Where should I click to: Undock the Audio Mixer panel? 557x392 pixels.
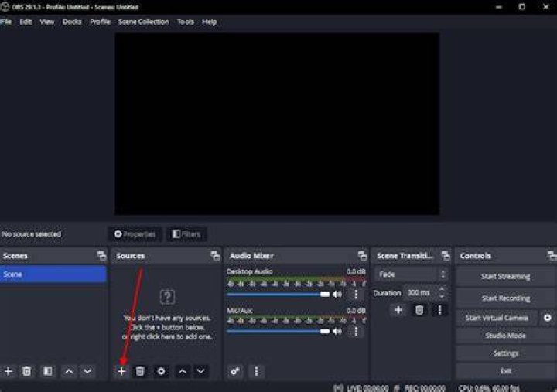[x=362, y=256]
